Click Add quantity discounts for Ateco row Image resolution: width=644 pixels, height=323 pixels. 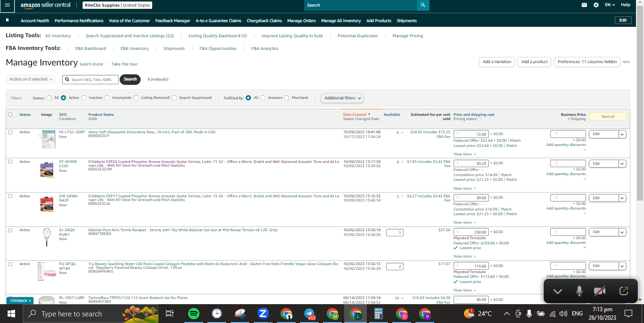(x=566, y=145)
